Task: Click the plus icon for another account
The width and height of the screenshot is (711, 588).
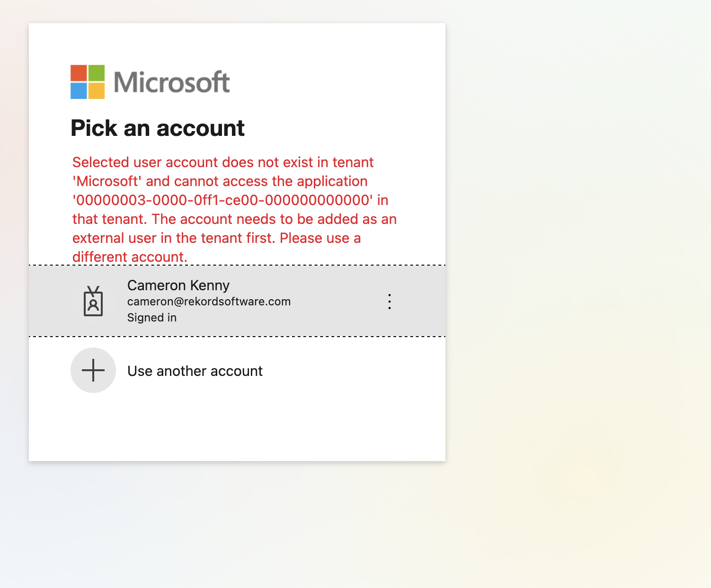Action: pyautogui.click(x=93, y=370)
